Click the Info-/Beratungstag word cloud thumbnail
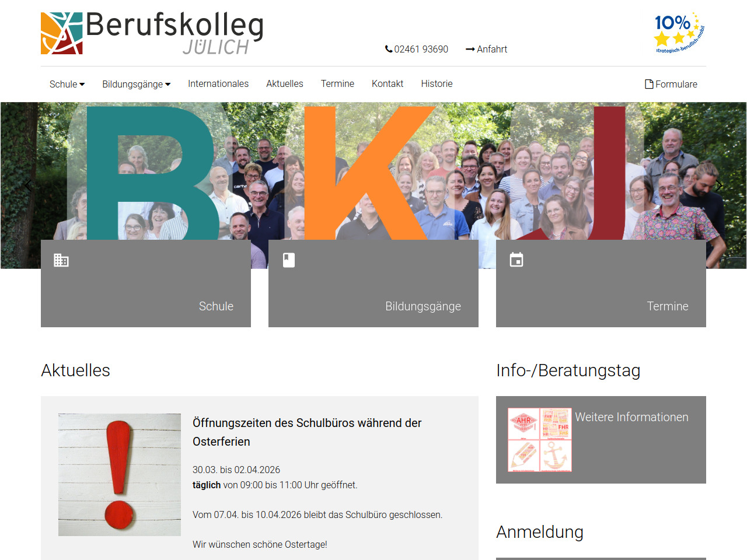 click(x=540, y=440)
